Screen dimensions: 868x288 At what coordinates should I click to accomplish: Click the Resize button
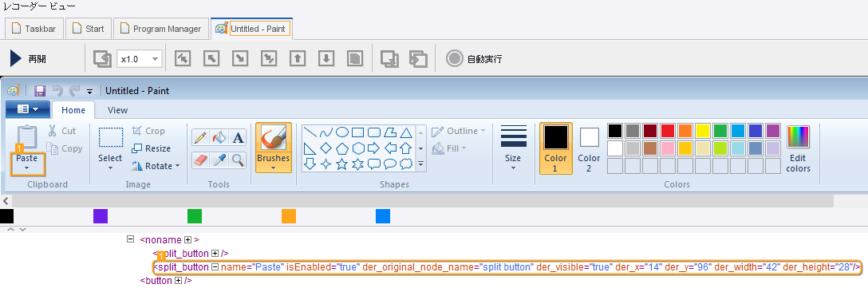[151, 148]
